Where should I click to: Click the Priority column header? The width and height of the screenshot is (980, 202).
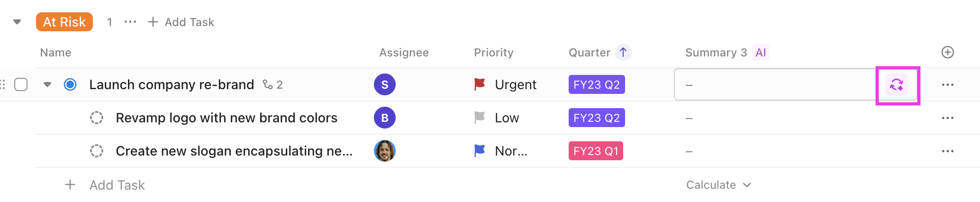tap(493, 52)
